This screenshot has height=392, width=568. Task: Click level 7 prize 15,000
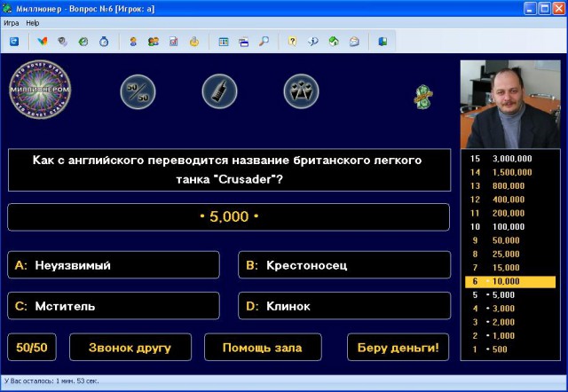tap(496, 268)
